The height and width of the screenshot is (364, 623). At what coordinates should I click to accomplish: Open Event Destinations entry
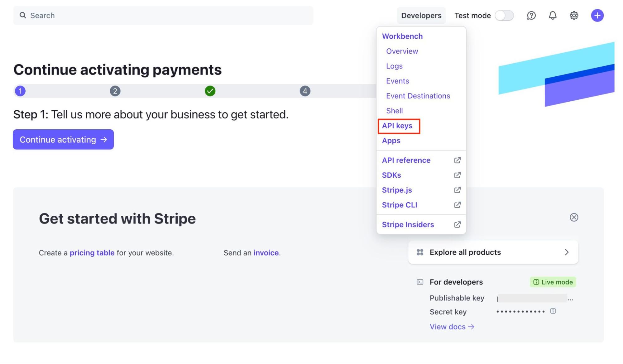click(418, 96)
